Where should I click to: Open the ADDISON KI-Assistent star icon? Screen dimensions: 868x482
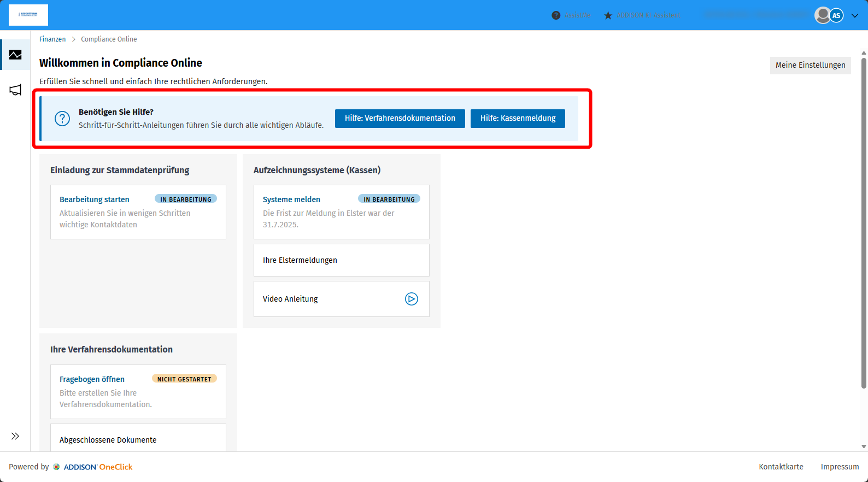(x=608, y=15)
